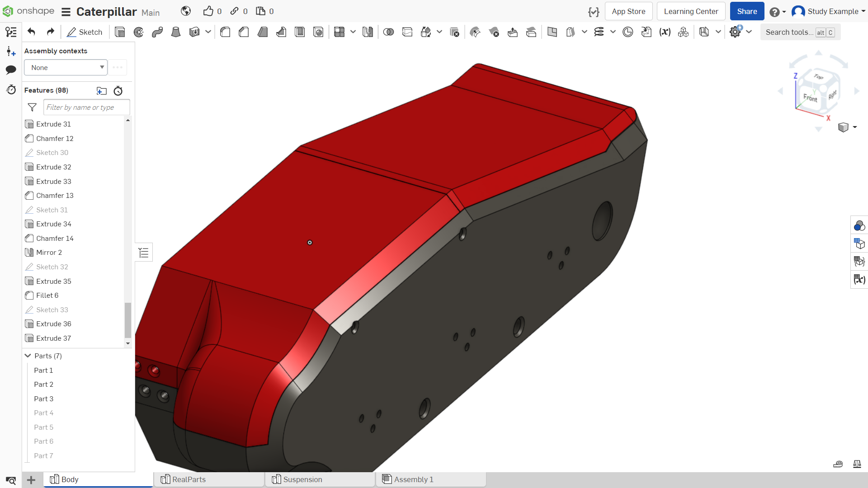Viewport: 868px width, 488px height.
Task: Select the Sweep tool
Action: click(157, 32)
